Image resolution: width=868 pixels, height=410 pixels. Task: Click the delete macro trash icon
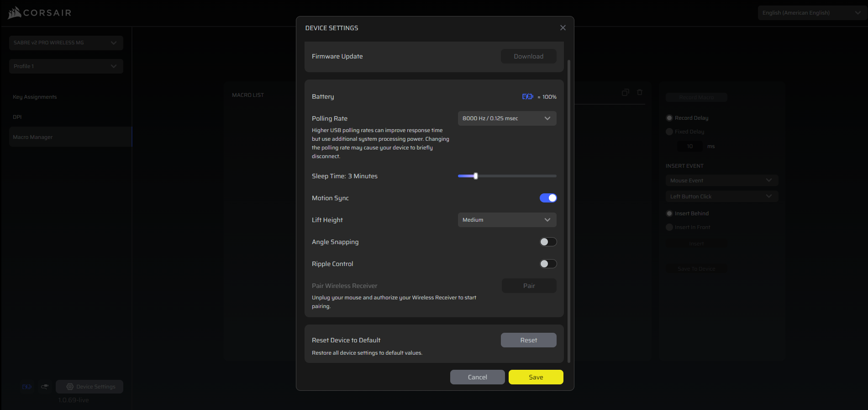[640, 92]
